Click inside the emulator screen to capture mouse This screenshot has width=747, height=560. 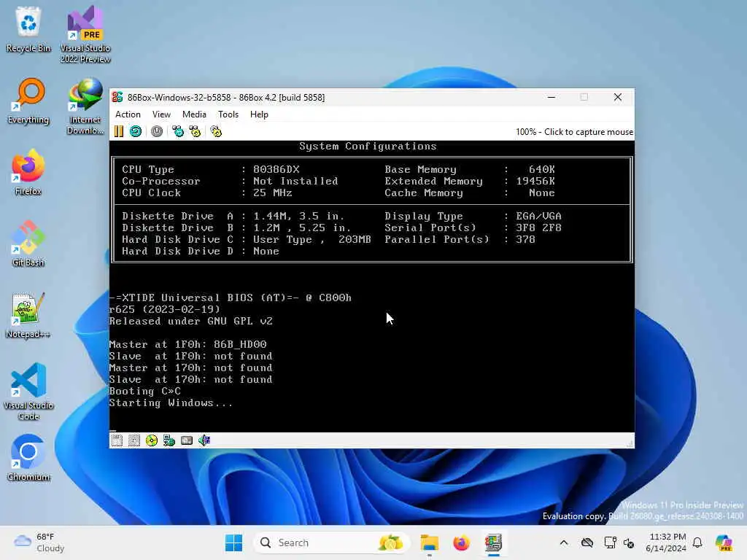click(x=371, y=286)
